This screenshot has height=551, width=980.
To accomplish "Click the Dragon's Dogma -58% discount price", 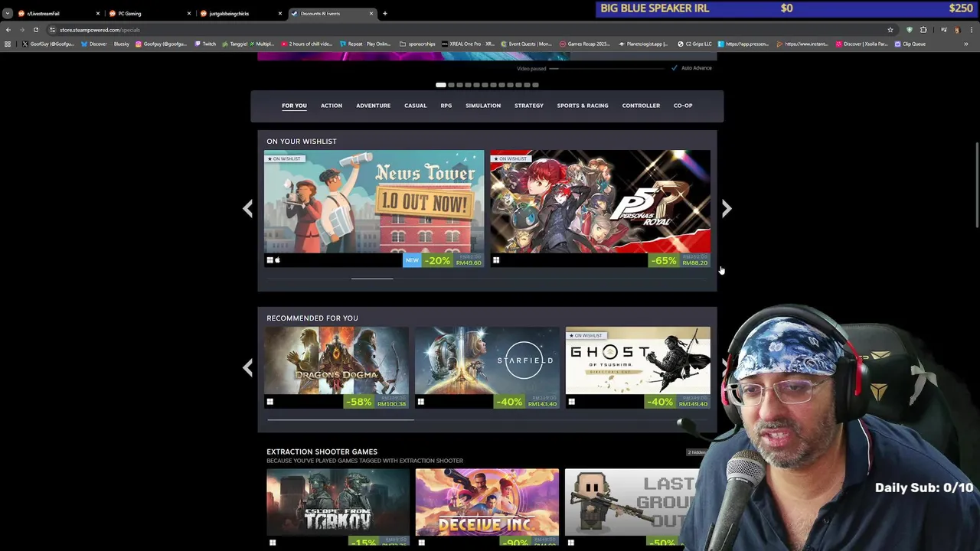I will tap(377, 402).
